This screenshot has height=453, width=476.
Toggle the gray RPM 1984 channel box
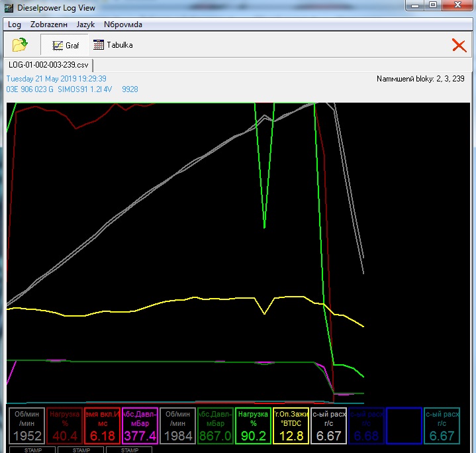coord(177,425)
